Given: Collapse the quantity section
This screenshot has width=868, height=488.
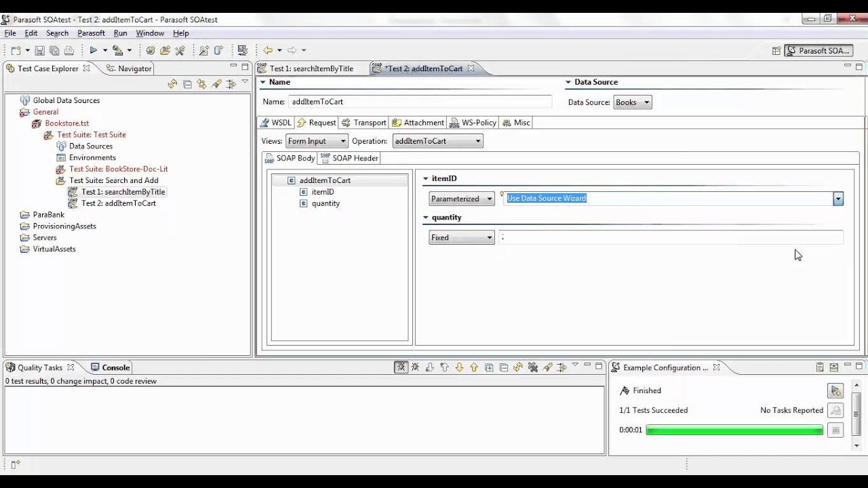Looking at the screenshot, I should point(426,218).
